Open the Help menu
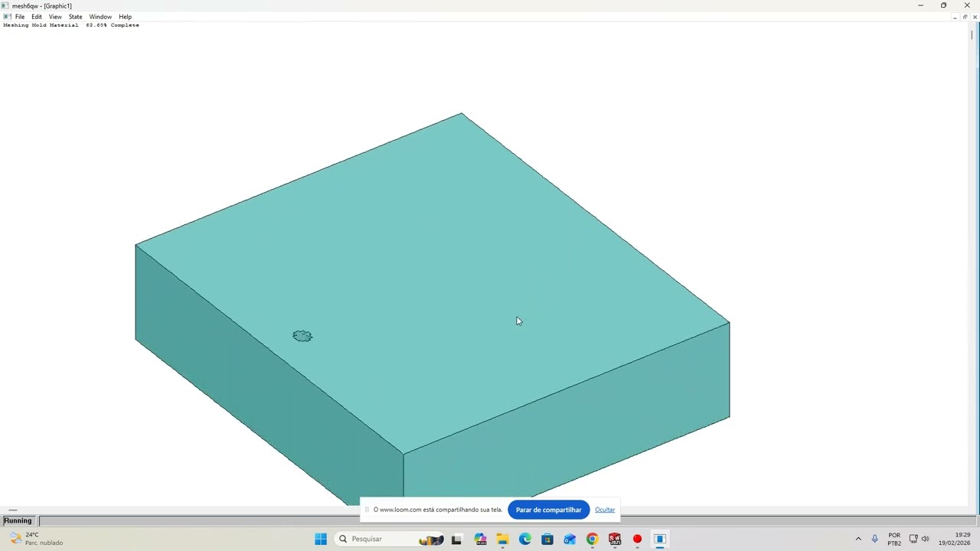 click(x=125, y=17)
